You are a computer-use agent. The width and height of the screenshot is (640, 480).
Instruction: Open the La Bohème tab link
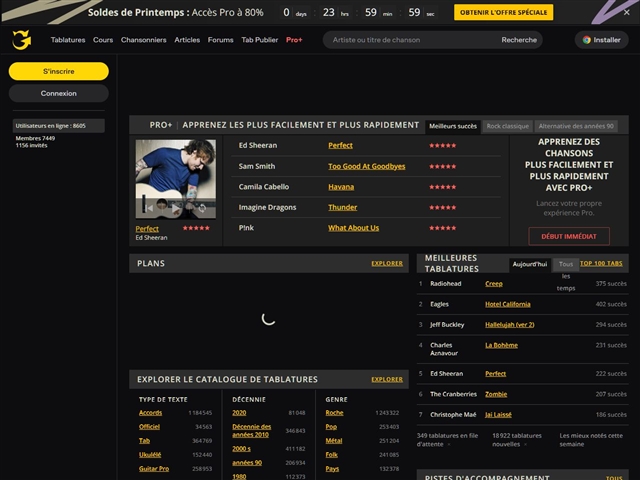pos(501,345)
